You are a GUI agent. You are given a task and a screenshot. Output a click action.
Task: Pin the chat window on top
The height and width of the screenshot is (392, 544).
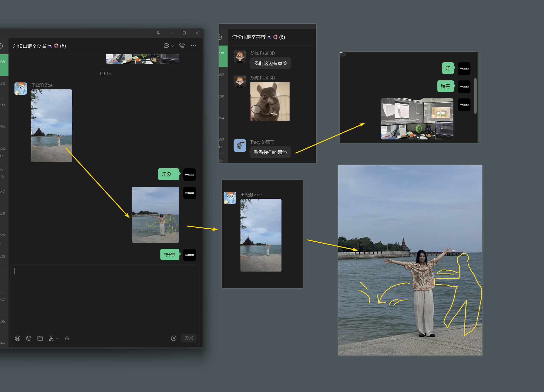158,33
